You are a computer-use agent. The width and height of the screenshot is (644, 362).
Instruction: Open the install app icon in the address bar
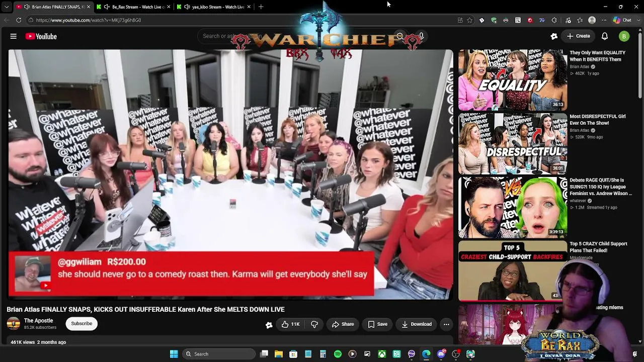(460, 20)
